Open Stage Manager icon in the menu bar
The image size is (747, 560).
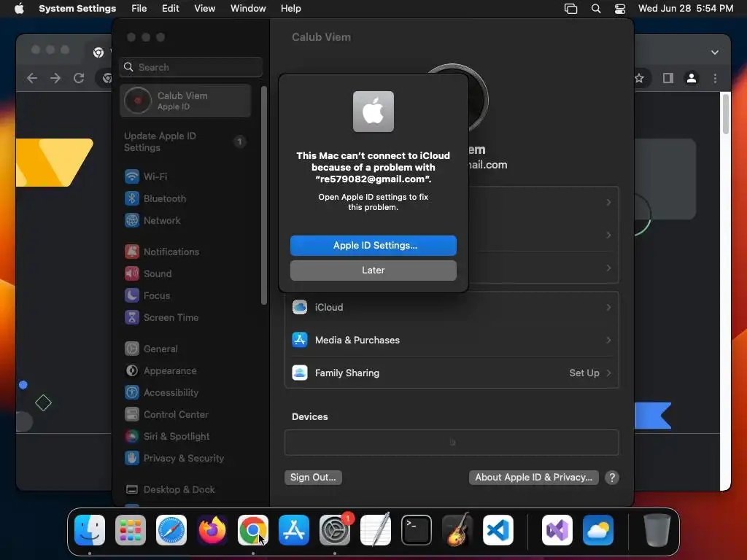click(x=570, y=9)
